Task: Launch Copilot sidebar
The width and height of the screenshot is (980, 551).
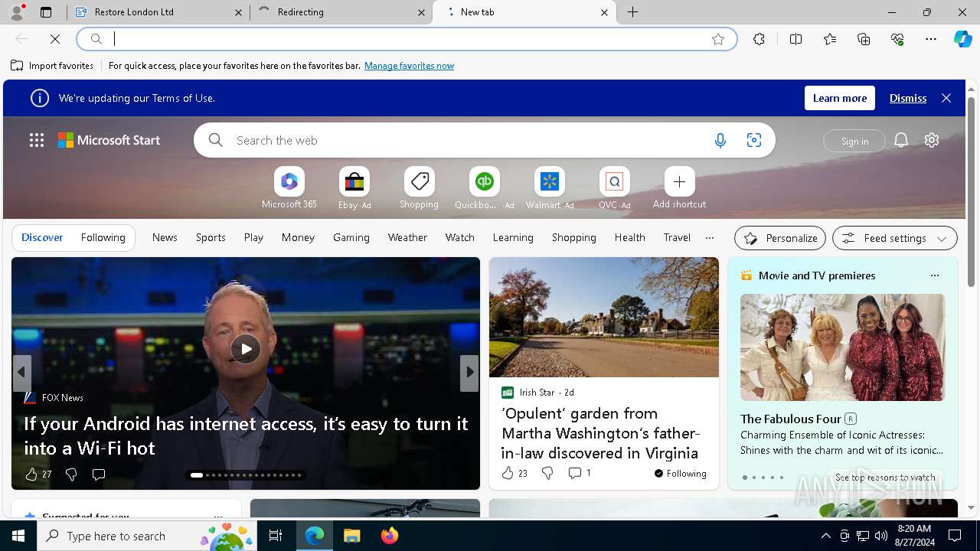Action: pos(962,39)
